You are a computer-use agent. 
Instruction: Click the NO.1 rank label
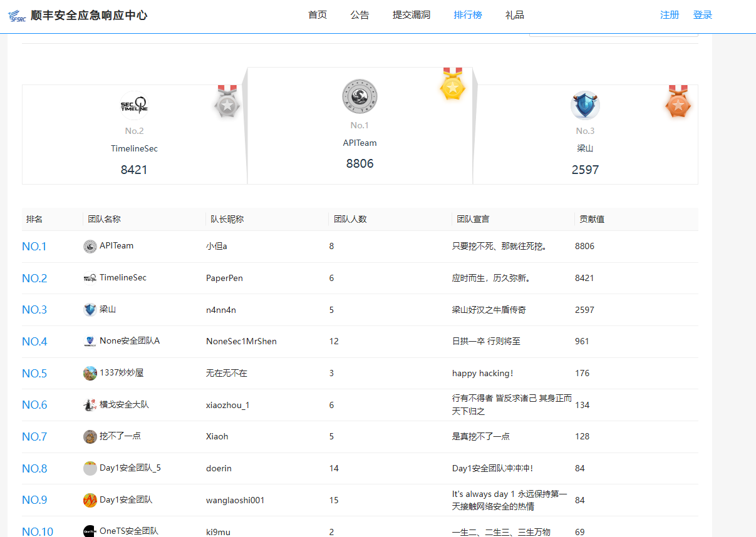pos(34,247)
